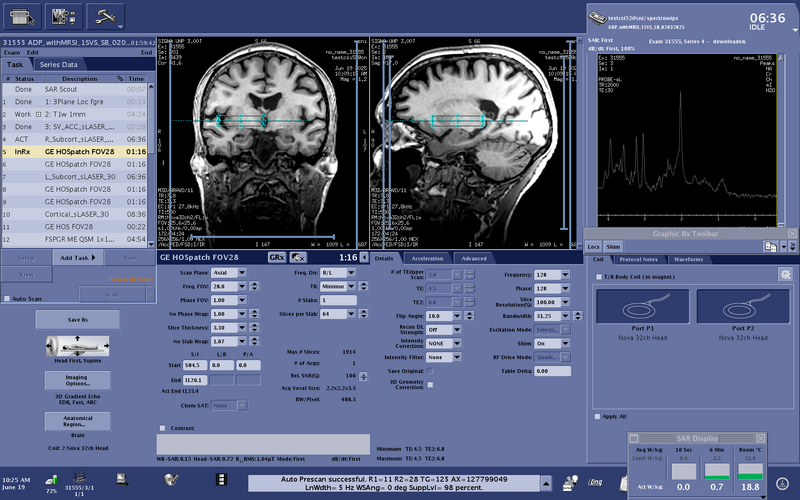Toggle the Auto Scan checkbox
This screenshot has height=500, width=800.
point(7,298)
